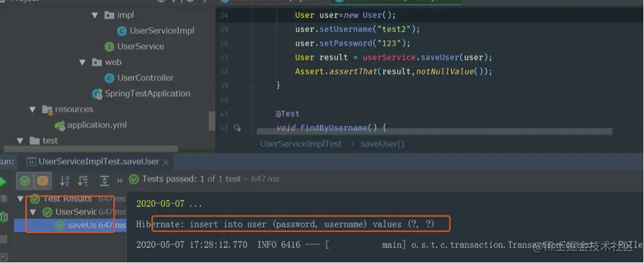The width and height of the screenshot is (644, 263).
Task: Click the SpringTestApplication spring boot icon
Action: [97, 94]
